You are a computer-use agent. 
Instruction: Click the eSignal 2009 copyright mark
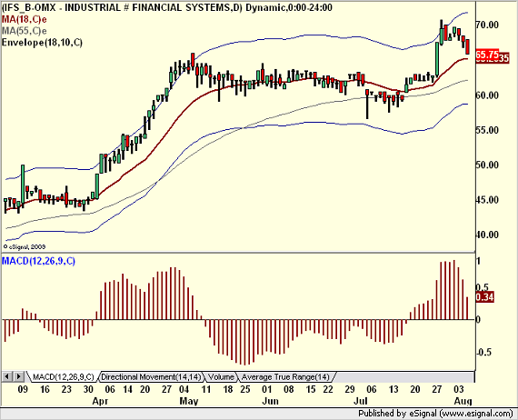[25, 246]
